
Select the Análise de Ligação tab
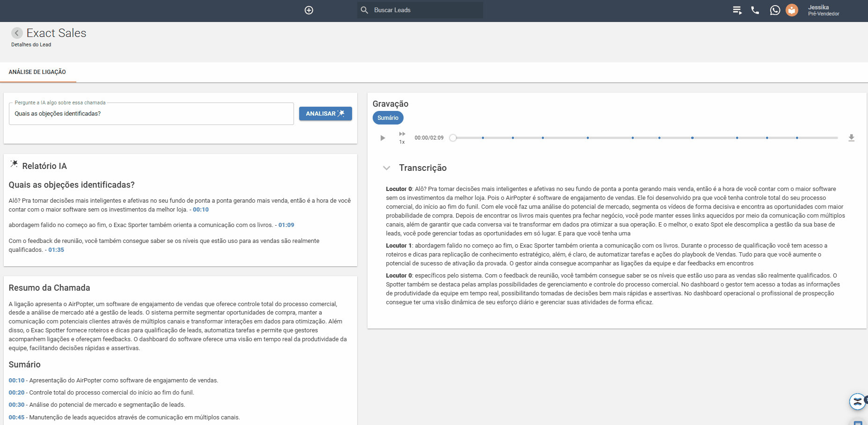pos(37,72)
